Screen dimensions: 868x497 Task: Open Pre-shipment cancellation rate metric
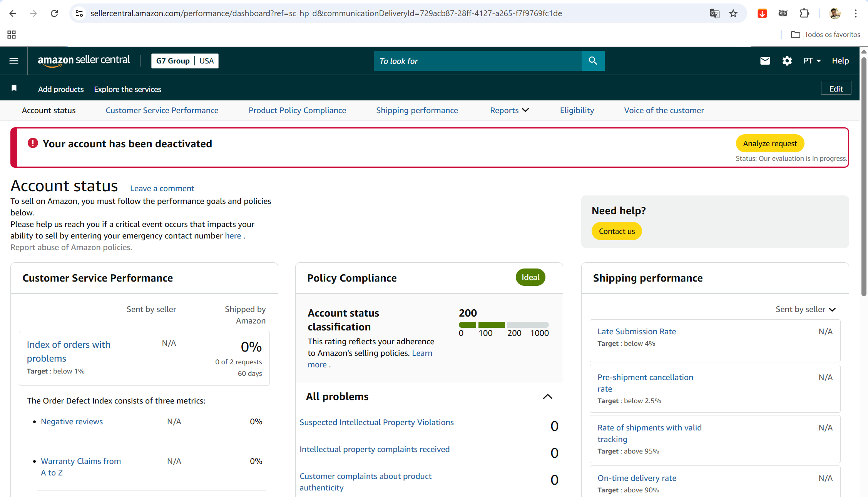645,383
